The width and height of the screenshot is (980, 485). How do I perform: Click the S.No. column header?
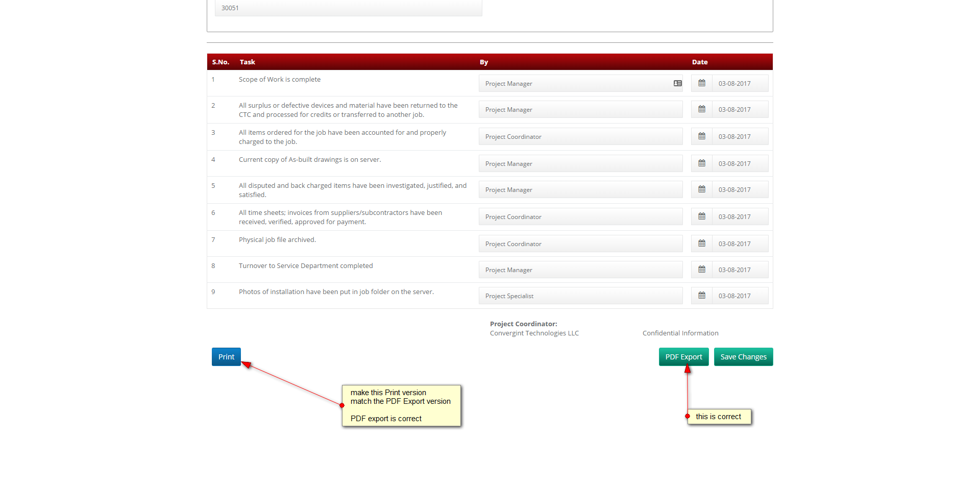coord(220,62)
